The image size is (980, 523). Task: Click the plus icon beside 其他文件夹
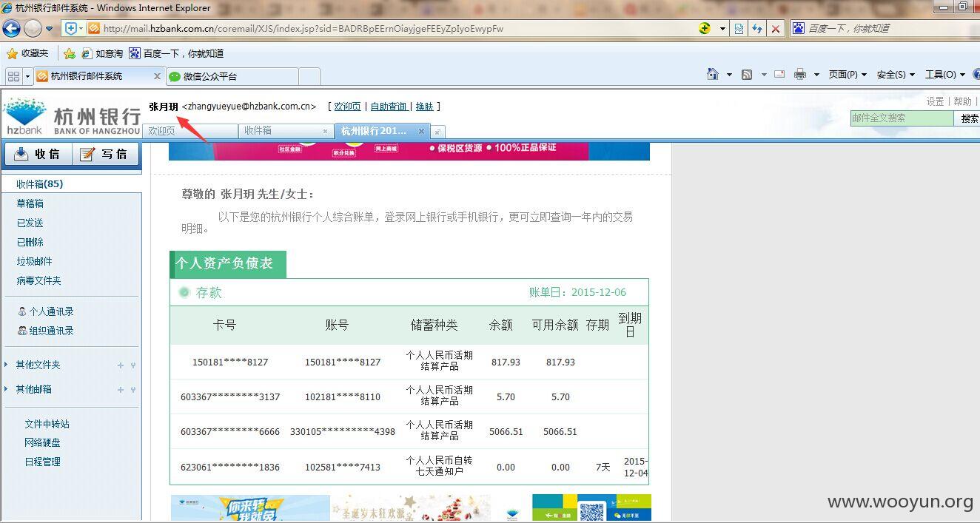121,365
